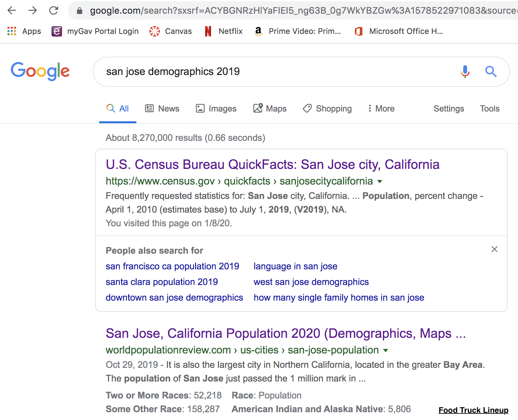Image resolution: width=518 pixels, height=420 pixels.
Task: Click the worldpopulationreview.com URL
Action: coord(242,350)
